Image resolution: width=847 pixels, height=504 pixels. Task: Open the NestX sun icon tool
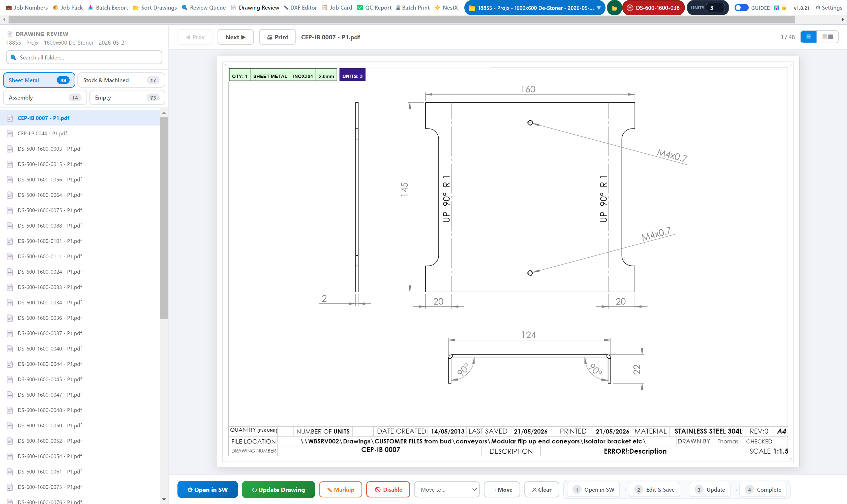tap(446, 8)
